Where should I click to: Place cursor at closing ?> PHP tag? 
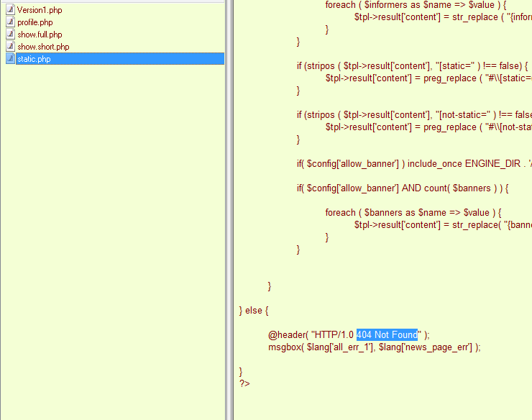244,384
